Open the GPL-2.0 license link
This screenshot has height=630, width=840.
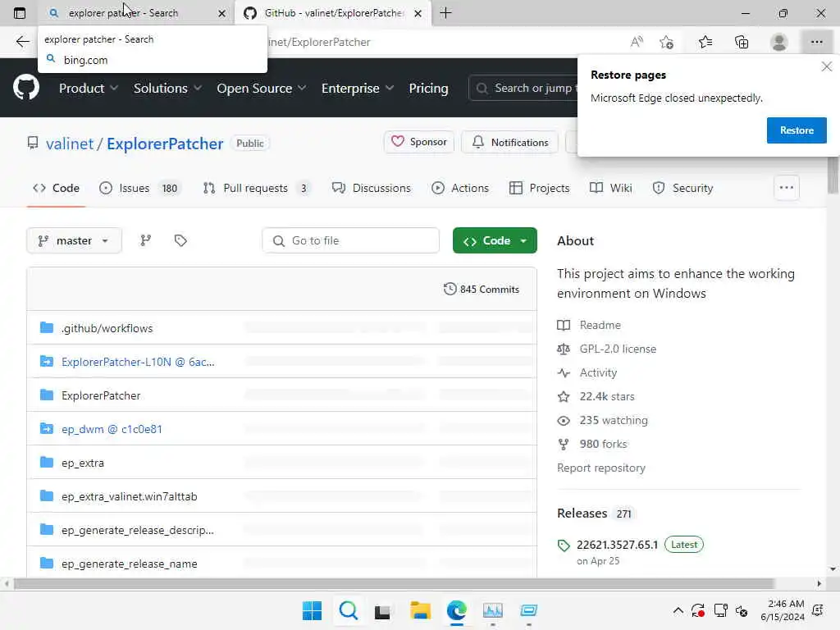(x=618, y=349)
